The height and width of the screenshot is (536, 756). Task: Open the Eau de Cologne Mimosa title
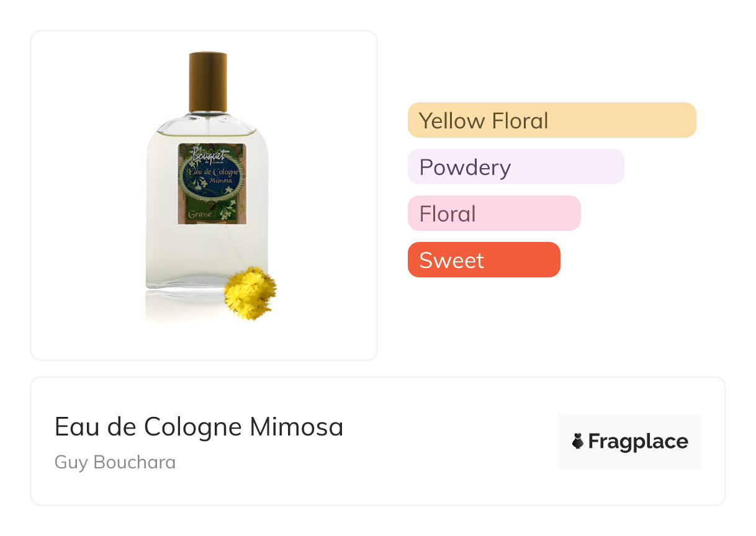coord(199,427)
